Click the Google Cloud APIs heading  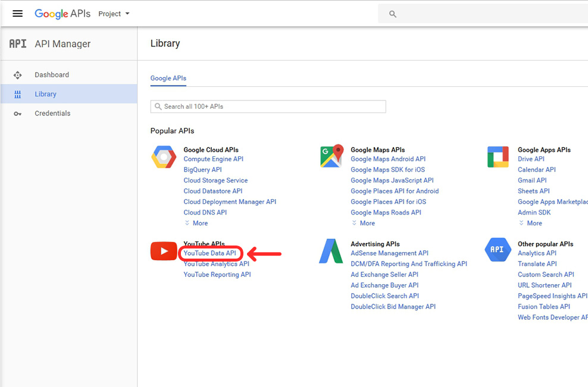pyautogui.click(x=211, y=150)
